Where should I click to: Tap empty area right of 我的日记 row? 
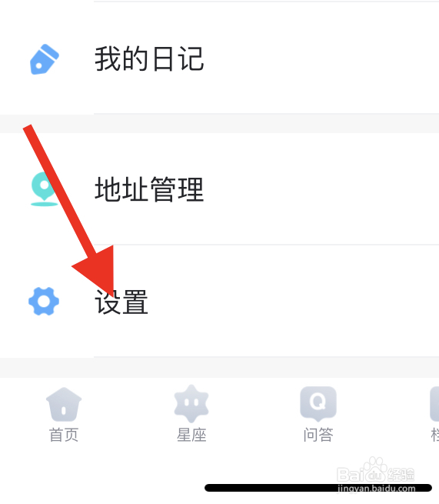coord(321,58)
